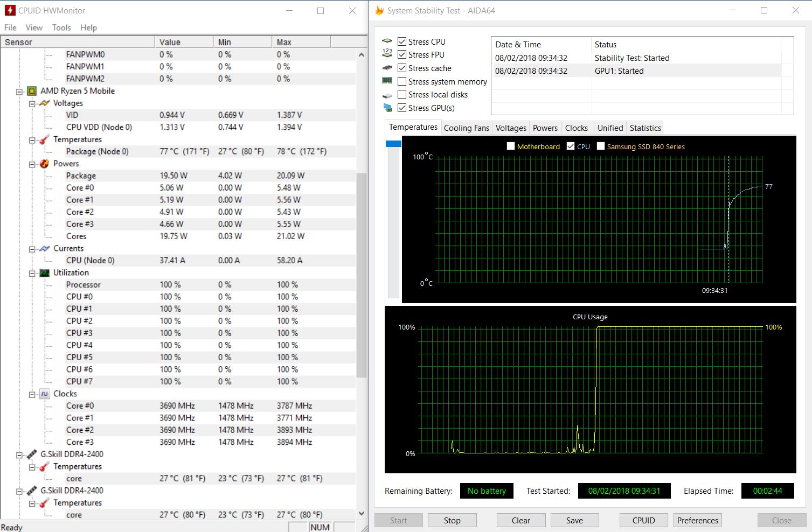Image resolution: width=812 pixels, height=532 pixels.
Task: Enable Stress system memory checkbox
Action: (402, 81)
